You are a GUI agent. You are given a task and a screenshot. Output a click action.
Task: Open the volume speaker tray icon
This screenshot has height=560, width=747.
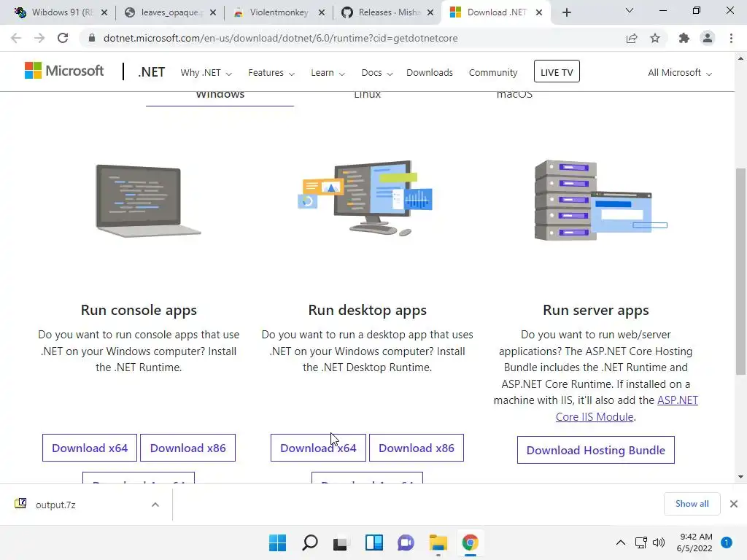(659, 542)
